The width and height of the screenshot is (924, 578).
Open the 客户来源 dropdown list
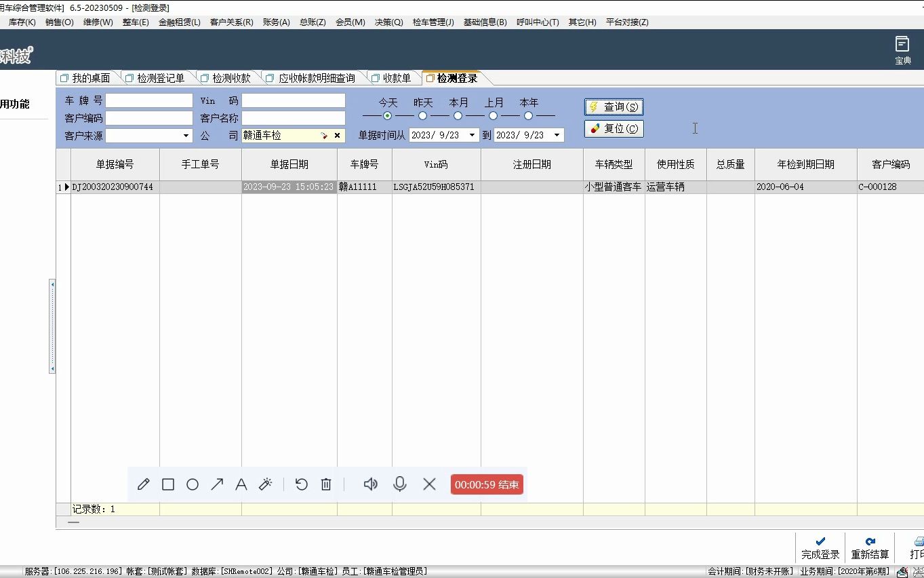click(x=186, y=135)
